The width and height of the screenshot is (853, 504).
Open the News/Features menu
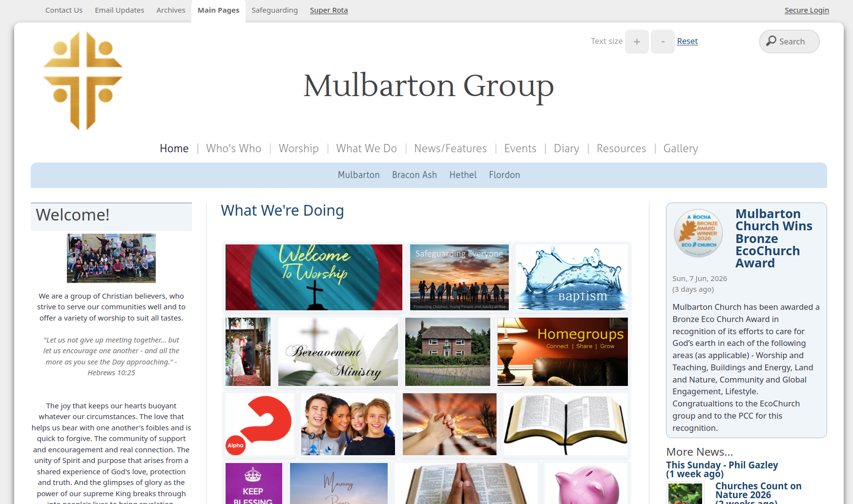tap(451, 148)
